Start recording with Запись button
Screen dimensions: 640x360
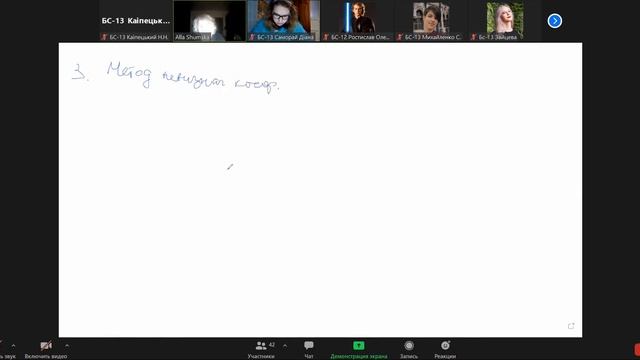(x=409, y=350)
